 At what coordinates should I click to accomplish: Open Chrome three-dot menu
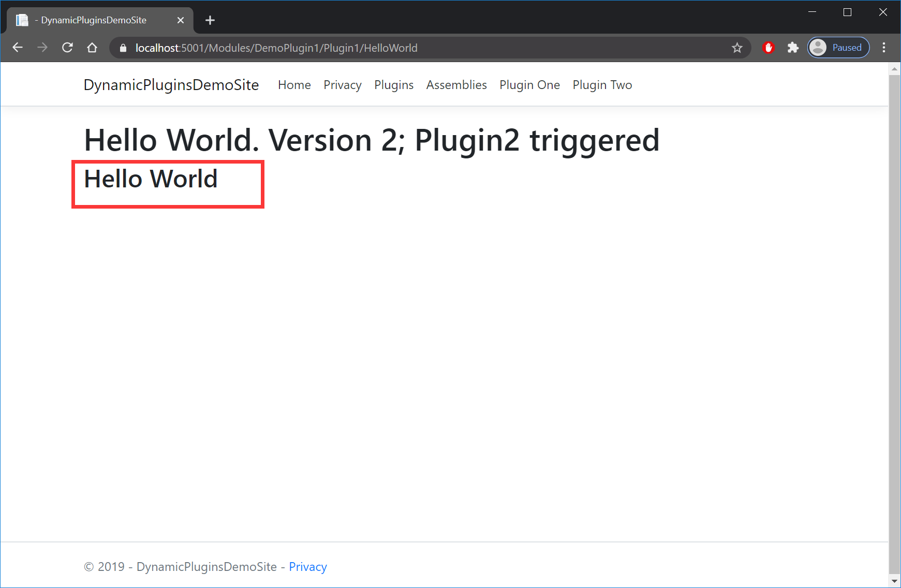coord(884,48)
